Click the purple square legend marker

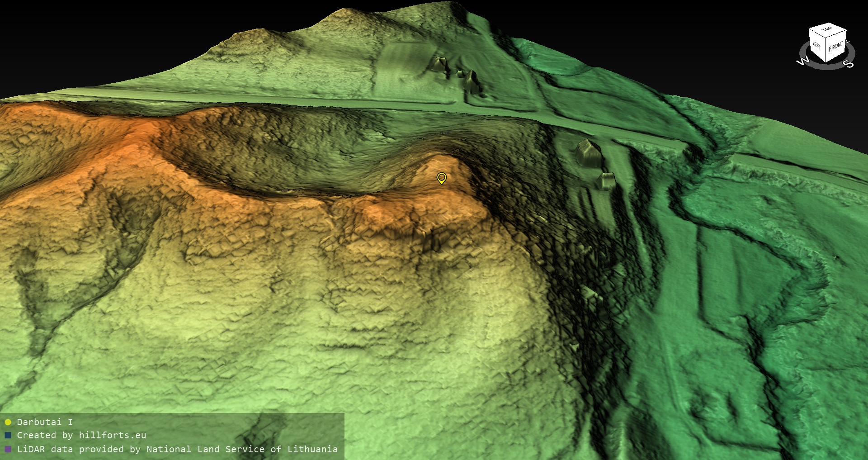click(8, 449)
